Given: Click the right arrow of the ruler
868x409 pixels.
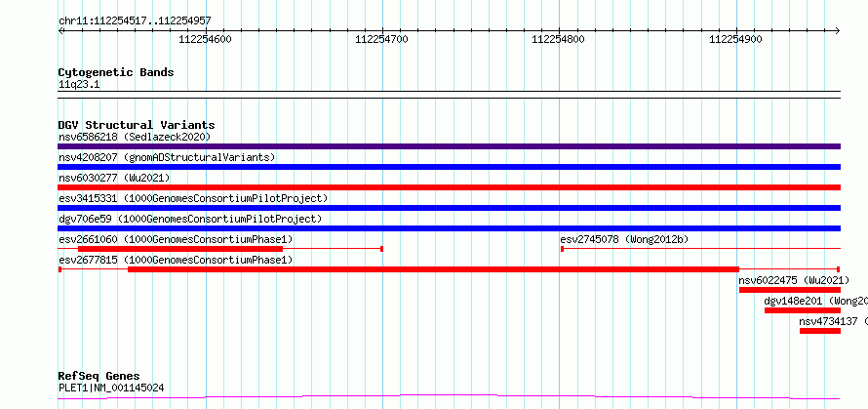Looking at the screenshot, I should (x=838, y=30).
